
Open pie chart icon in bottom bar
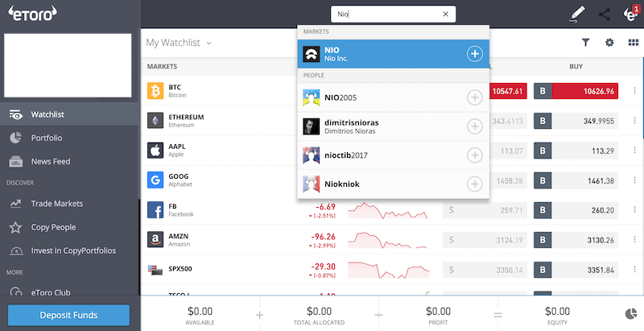coord(631,314)
